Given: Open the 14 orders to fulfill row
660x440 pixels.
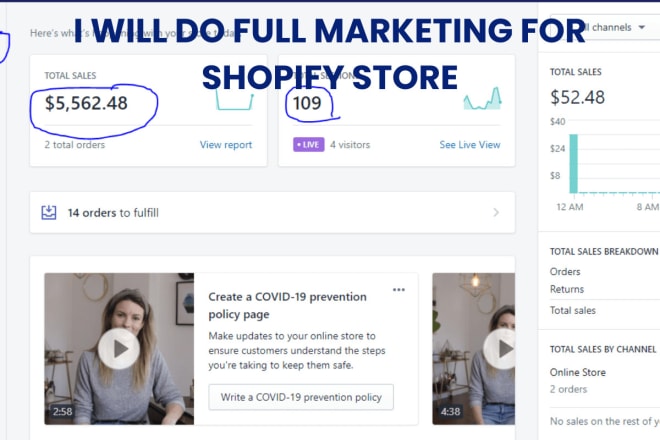Looking at the screenshot, I should [x=272, y=213].
